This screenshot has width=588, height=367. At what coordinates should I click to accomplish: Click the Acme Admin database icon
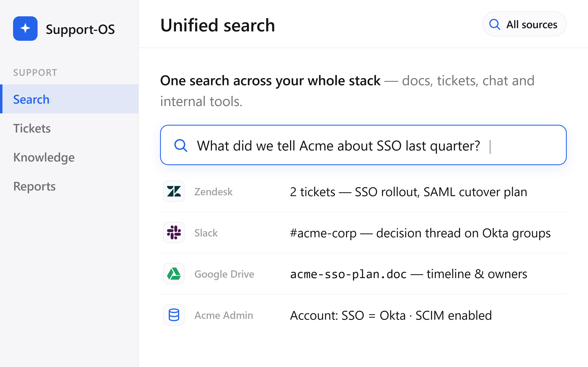(174, 315)
